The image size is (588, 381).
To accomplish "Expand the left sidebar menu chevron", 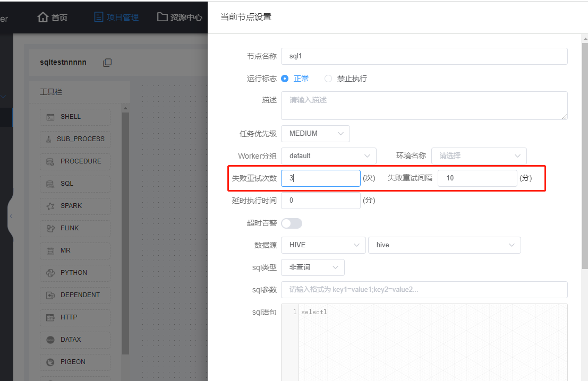I will pyautogui.click(x=3, y=97).
